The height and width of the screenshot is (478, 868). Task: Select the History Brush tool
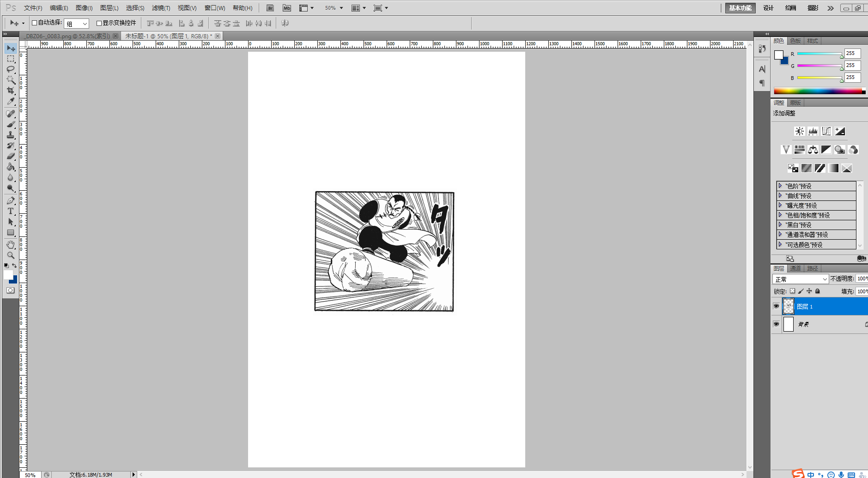(x=11, y=145)
